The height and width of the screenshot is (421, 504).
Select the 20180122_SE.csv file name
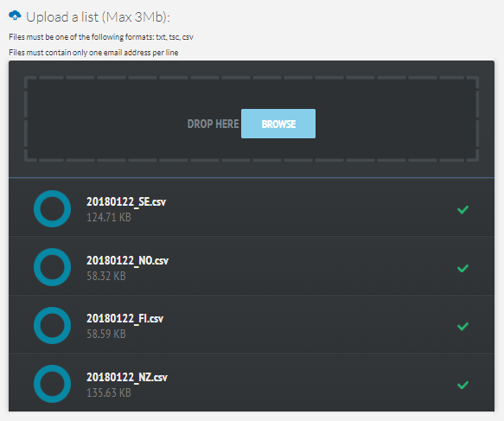point(126,201)
